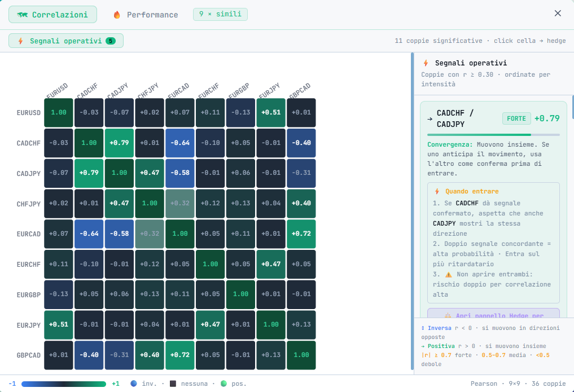Click the -1 to +1 gradient legend bar
The width and height of the screenshot is (574, 392).
click(x=64, y=384)
